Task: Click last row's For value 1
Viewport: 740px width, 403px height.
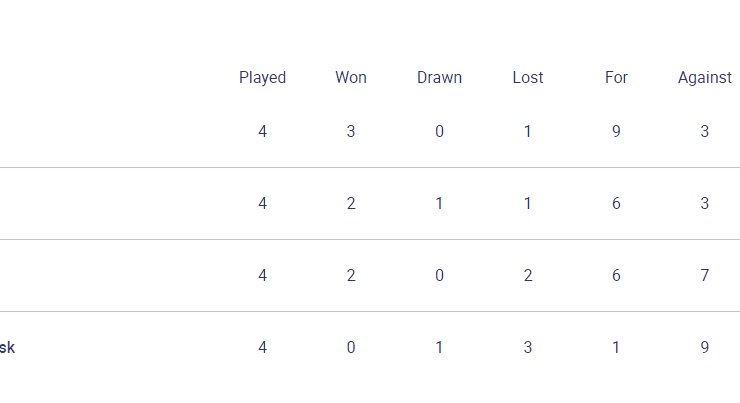Action: 616,348
